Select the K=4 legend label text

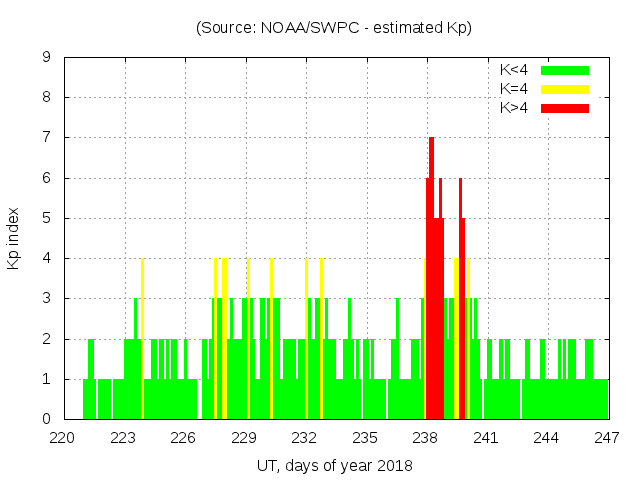coord(515,89)
